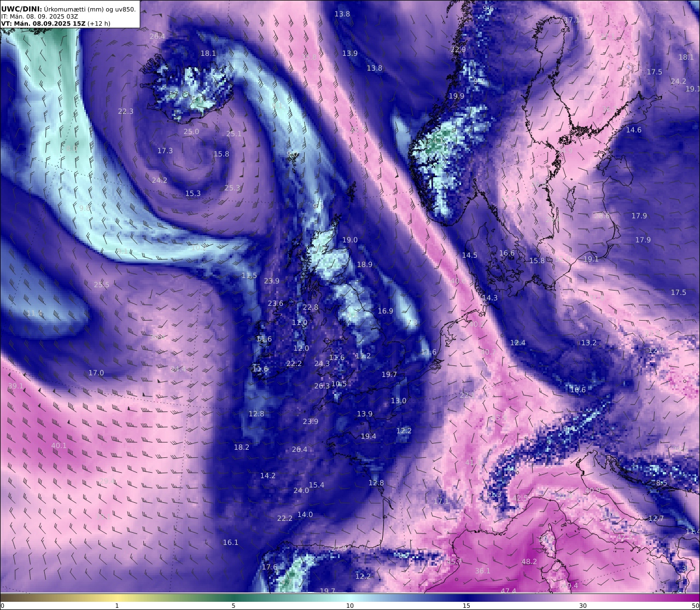
Task: Click the 8.5 value label
Action: [x=662, y=484]
